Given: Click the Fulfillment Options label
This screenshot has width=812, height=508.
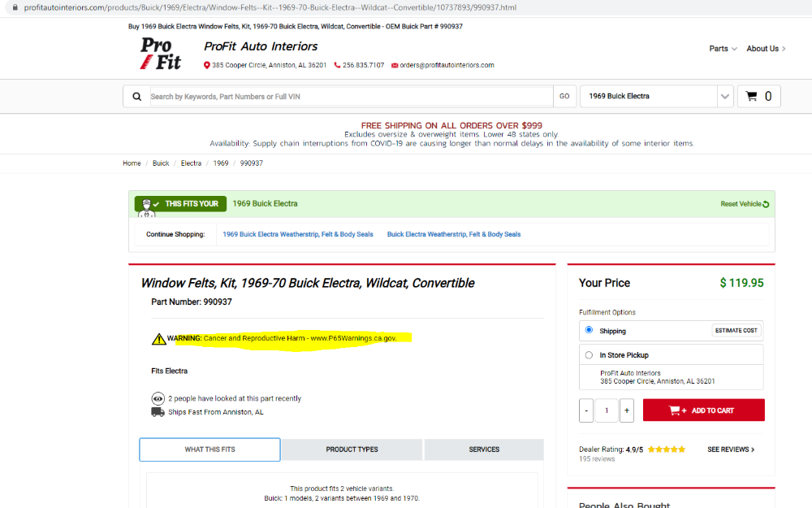Looking at the screenshot, I should pyautogui.click(x=607, y=313).
